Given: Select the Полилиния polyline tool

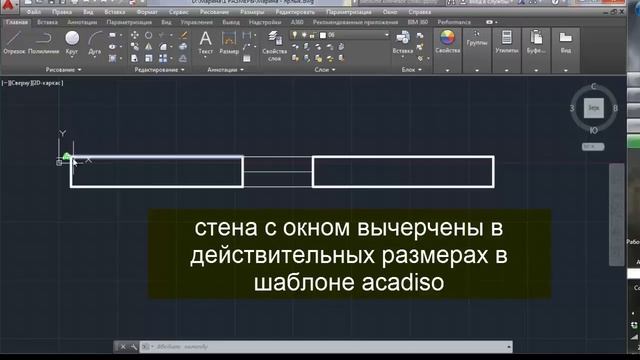Looking at the screenshot, I should pos(43,42).
